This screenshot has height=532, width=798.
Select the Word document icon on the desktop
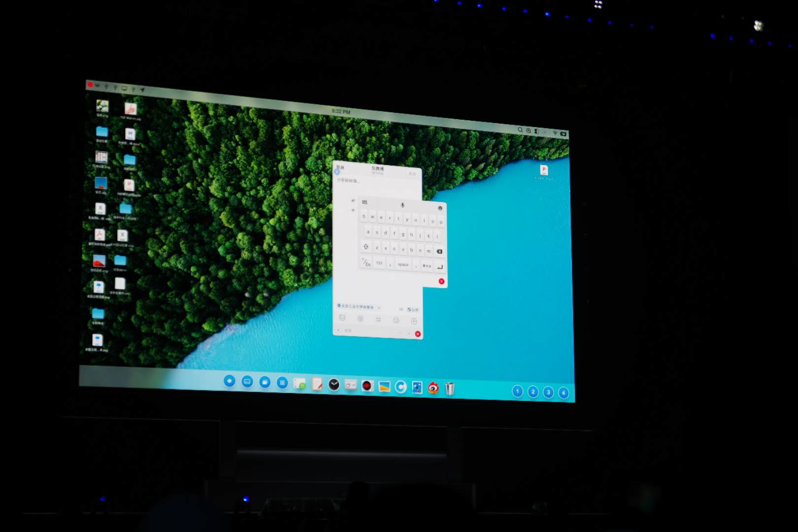click(x=130, y=134)
